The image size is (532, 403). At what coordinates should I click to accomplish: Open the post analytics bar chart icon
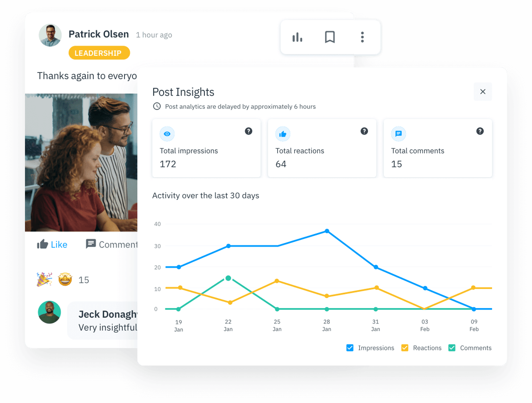(x=297, y=37)
